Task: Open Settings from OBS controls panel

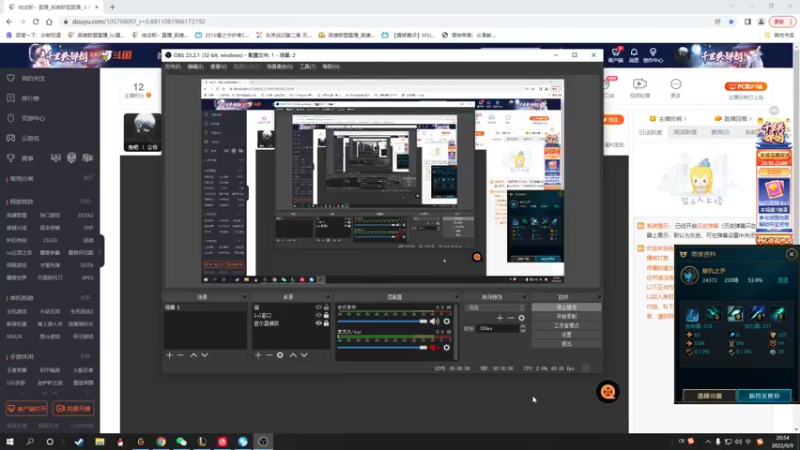Action: (566, 335)
